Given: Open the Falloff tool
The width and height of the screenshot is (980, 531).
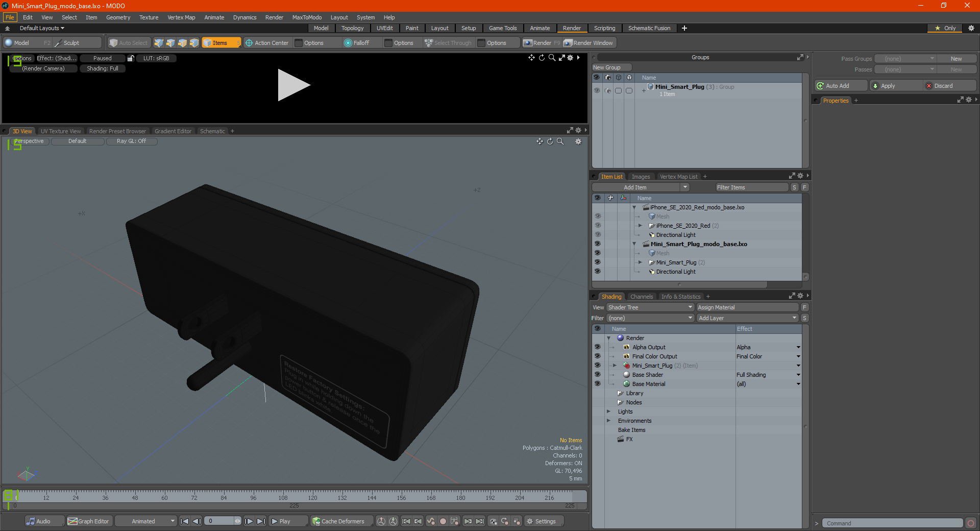Looking at the screenshot, I should (x=357, y=43).
